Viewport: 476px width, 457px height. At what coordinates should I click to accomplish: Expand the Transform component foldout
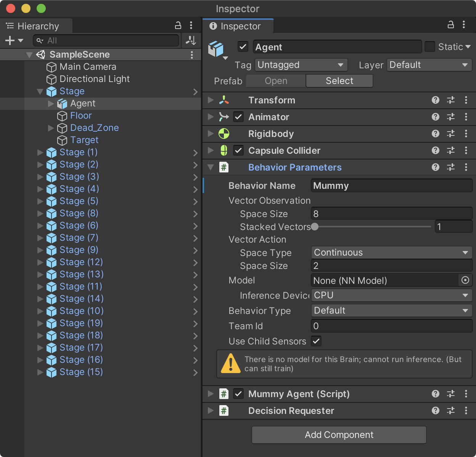click(211, 100)
